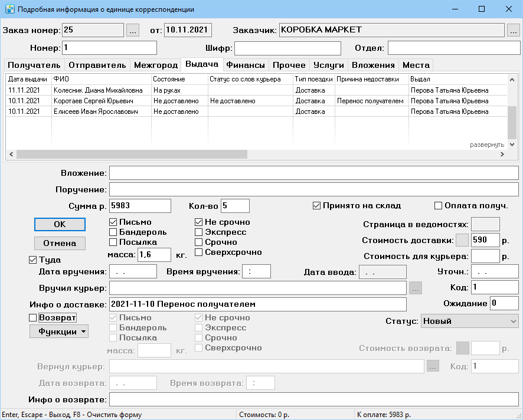Click the Кол-во field
Viewport: 523px width, 420px height.
235,206
